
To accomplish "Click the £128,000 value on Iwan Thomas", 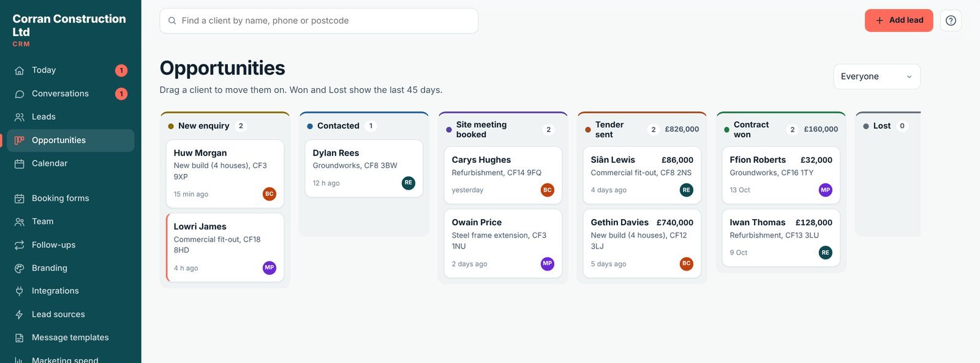I will (x=813, y=222).
